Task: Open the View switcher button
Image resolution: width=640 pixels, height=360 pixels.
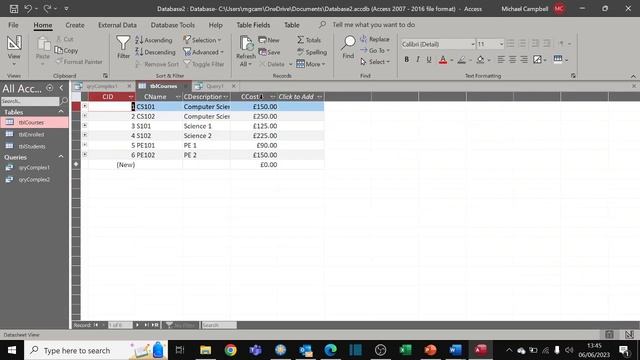Action: 14,51
